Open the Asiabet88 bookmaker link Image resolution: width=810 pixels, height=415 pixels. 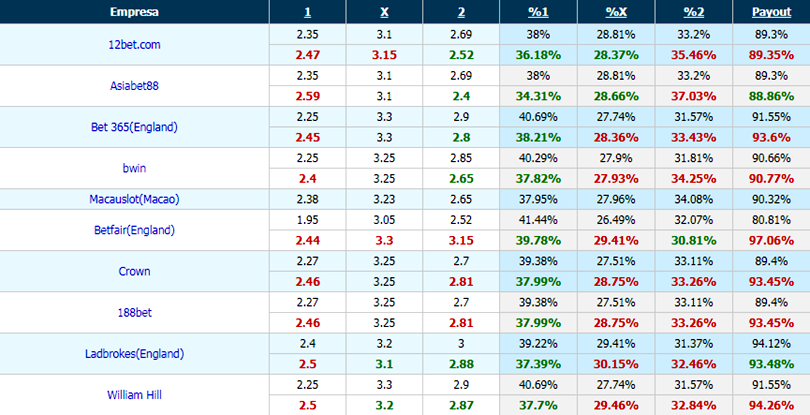pyautogui.click(x=134, y=86)
